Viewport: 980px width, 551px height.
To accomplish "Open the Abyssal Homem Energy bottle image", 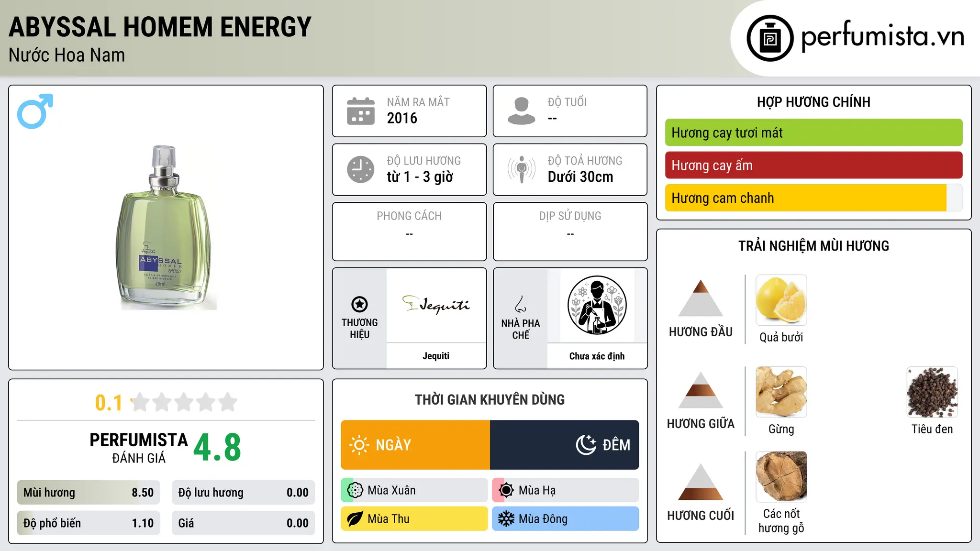I will (166, 228).
